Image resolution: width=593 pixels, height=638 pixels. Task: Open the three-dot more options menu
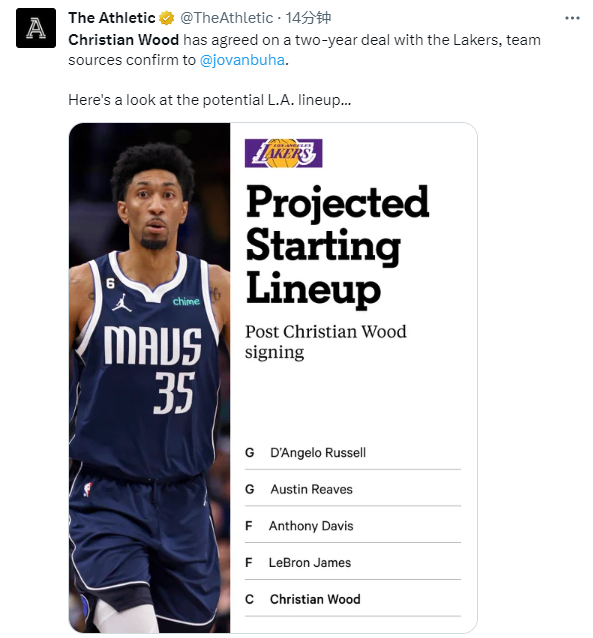click(572, 18)
